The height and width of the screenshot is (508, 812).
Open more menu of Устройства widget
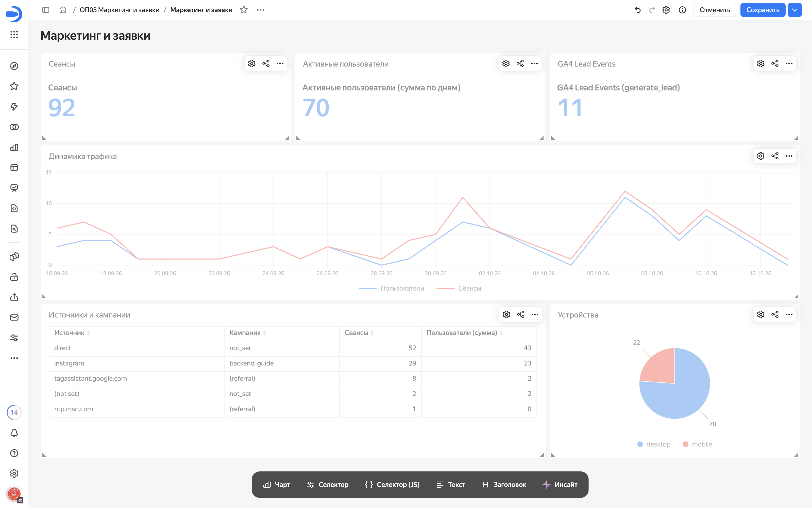tap(789, 314)
